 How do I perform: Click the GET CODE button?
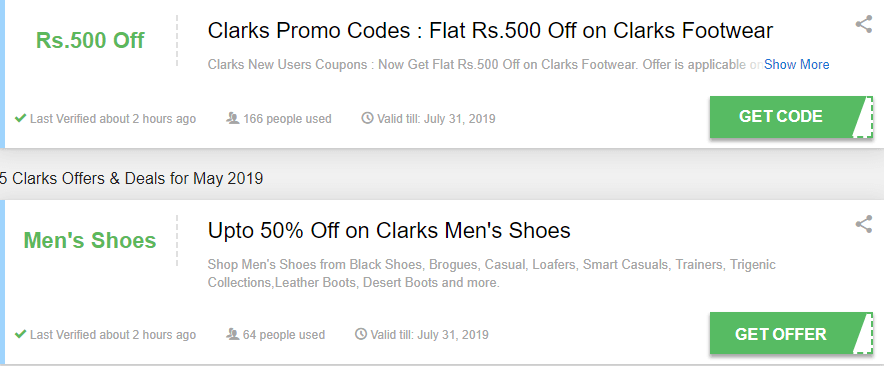[x=781, y=117]
